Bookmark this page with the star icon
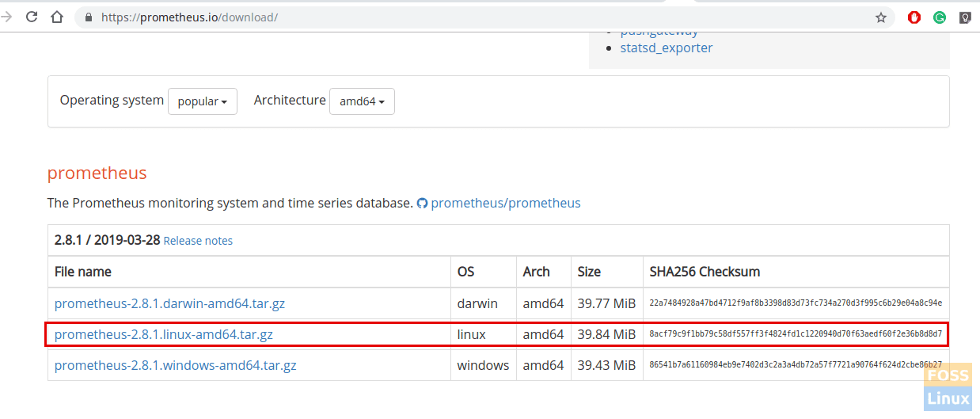Screen dimensions: 980x419 point(881,17)
